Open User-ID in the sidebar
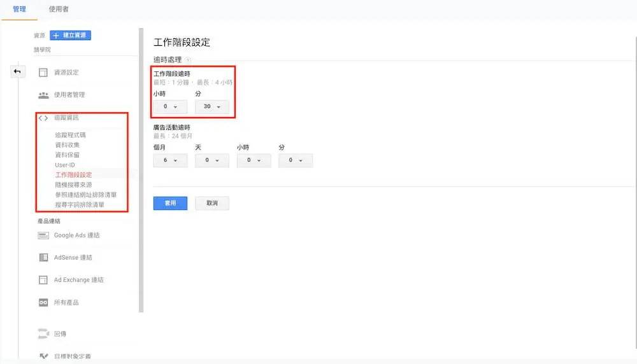The image size is (637, 364). (x=65, y=165)
